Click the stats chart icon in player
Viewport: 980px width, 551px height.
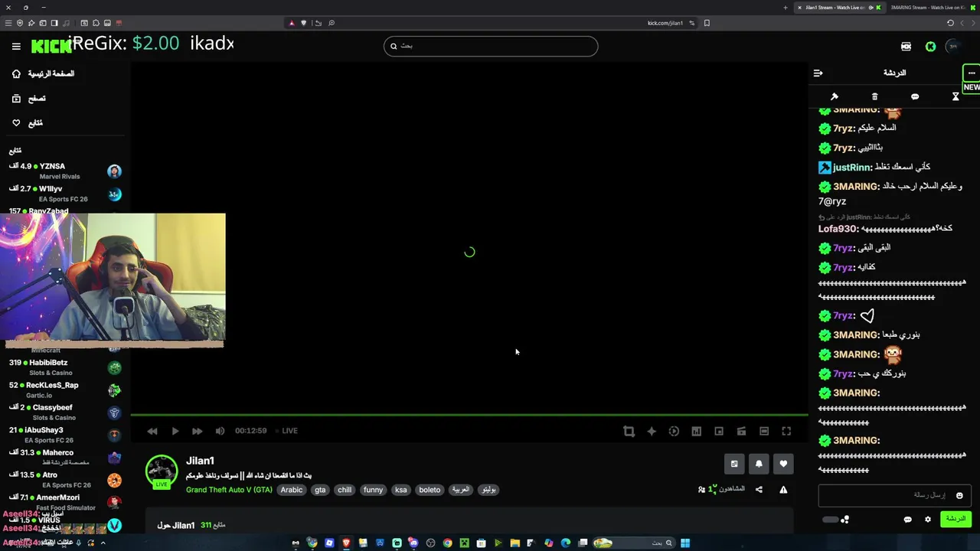point(696,432)
